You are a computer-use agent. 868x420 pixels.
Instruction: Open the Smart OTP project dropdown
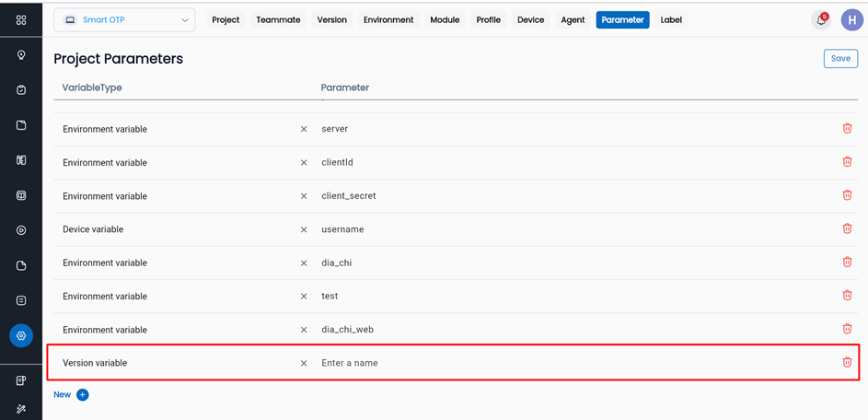[124, 20]
